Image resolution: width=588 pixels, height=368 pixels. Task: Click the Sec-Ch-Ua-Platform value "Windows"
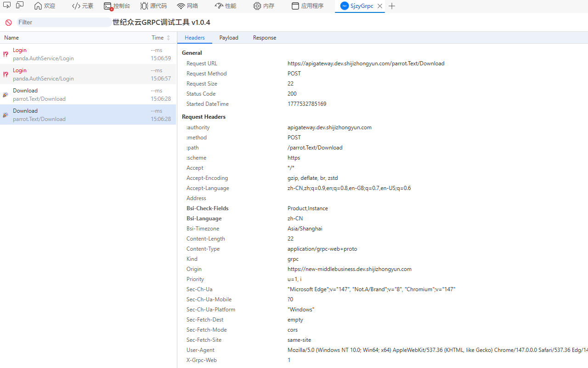click(301, 310)
